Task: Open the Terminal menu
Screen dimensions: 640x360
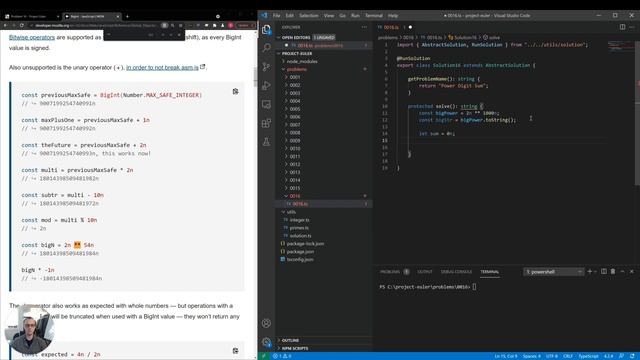Action: tap(373, 16)
